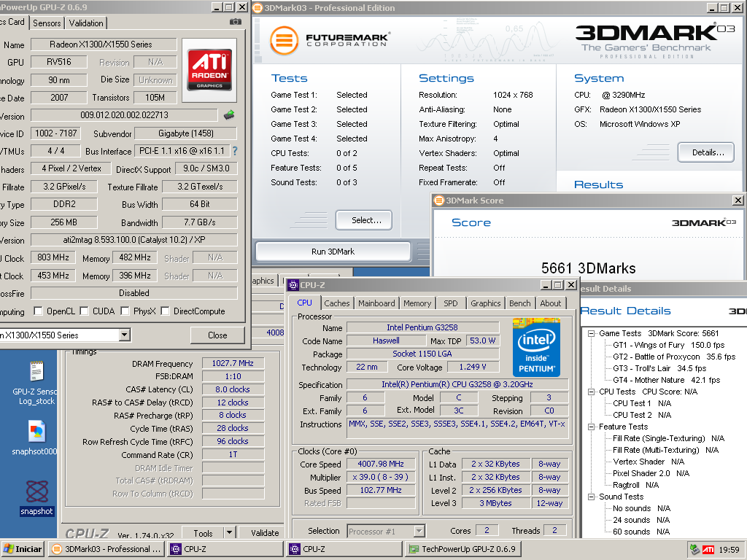Viewport: 747px width, 560px height.
Task: Toggle the PhysX checkbox
Action: 125,311
